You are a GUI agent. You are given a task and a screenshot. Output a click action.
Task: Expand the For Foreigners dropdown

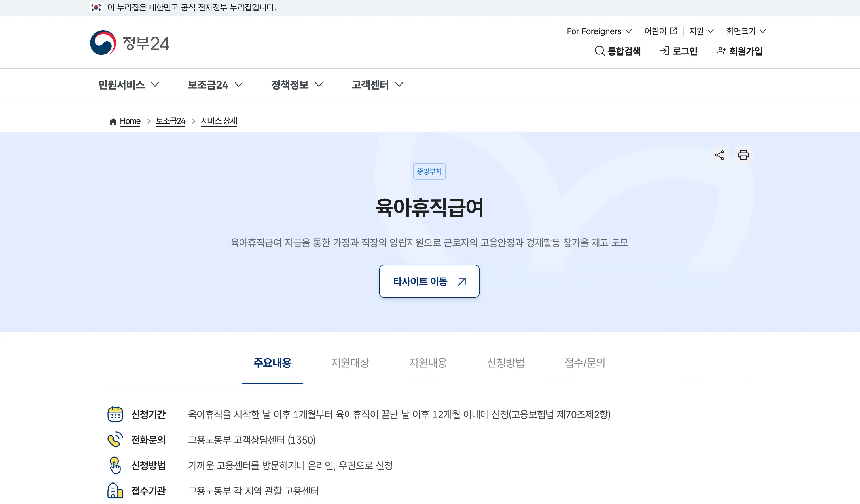599,31
